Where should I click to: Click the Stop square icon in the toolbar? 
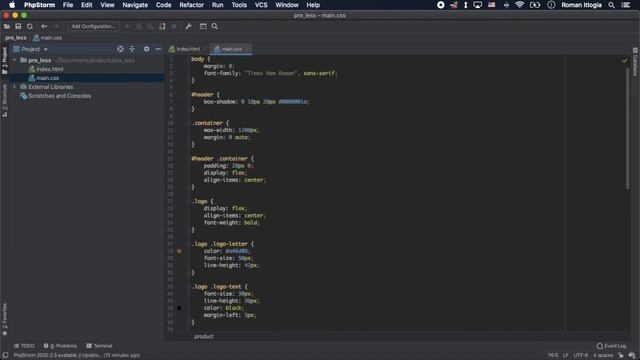pyautogui.click(x=174, y=26)
